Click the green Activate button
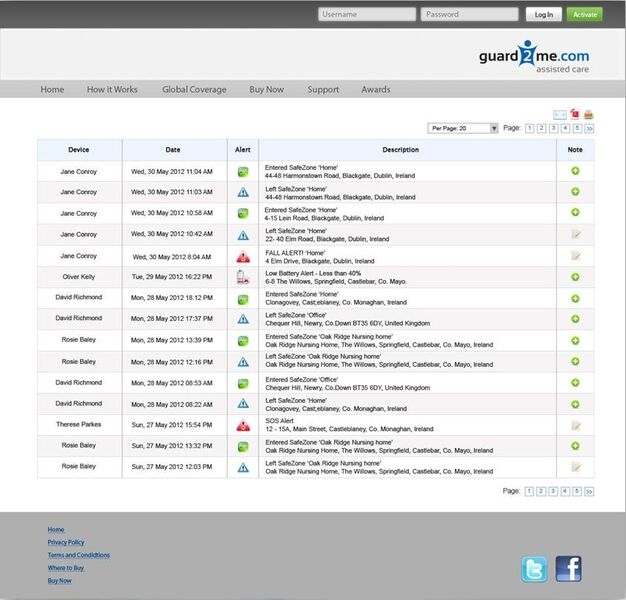 (x=585, y=14)
